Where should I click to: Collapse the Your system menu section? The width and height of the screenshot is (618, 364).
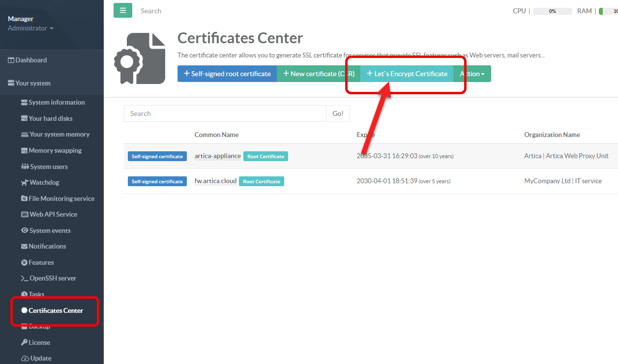tap(32, 83)
